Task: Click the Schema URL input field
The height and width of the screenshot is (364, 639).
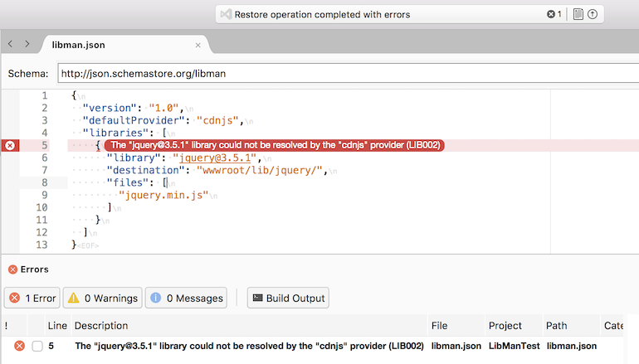Action: pos(348,73)
